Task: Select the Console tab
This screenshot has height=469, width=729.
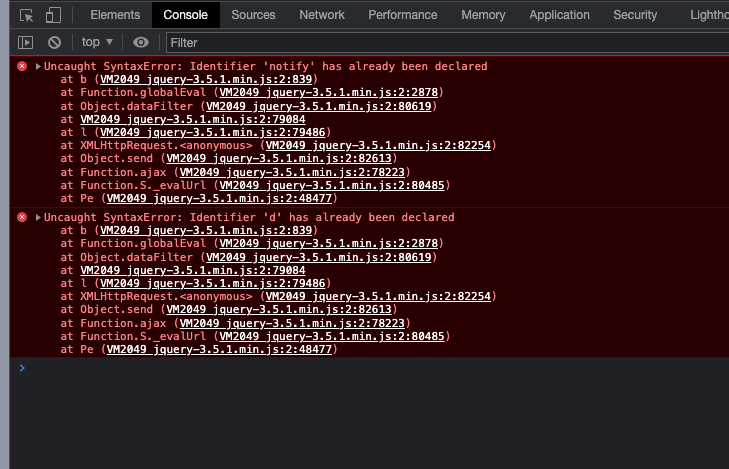Action: pos(186,15)
